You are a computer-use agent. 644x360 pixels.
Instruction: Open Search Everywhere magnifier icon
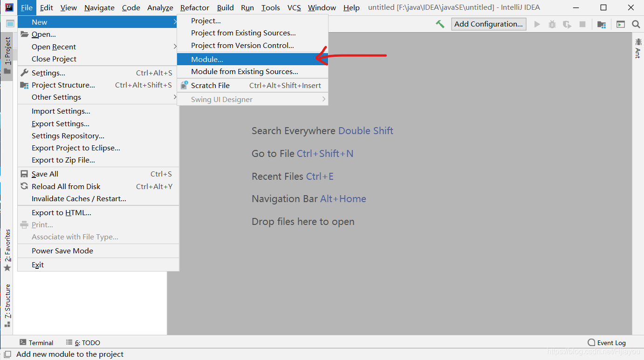click(636, 24)
